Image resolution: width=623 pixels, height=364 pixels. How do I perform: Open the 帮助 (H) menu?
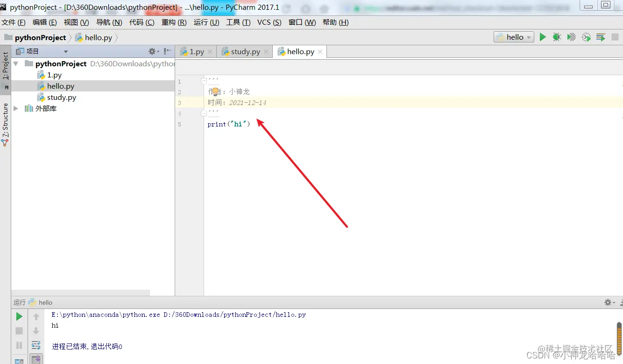pyautogui.click(x=335, y=22)
